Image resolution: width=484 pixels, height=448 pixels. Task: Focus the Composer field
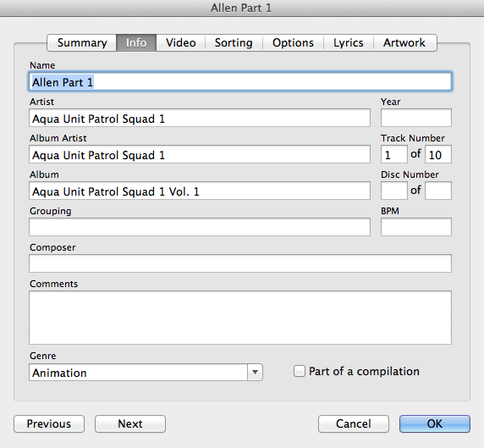click(x=240, y=263)
